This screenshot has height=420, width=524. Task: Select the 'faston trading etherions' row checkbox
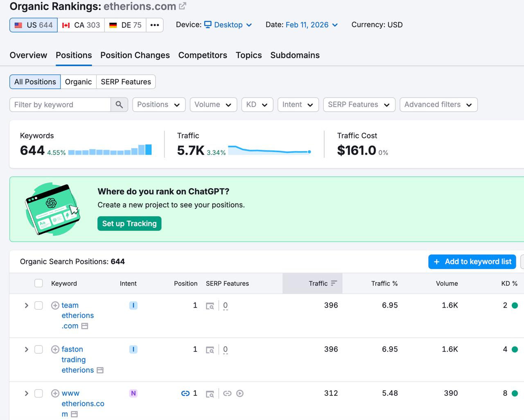point(38,350)
